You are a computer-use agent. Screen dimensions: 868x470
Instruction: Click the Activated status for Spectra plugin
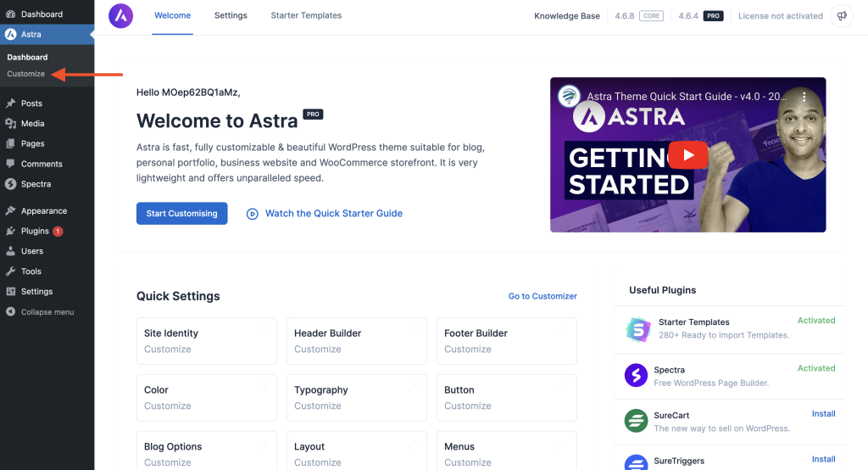[816, 368]
